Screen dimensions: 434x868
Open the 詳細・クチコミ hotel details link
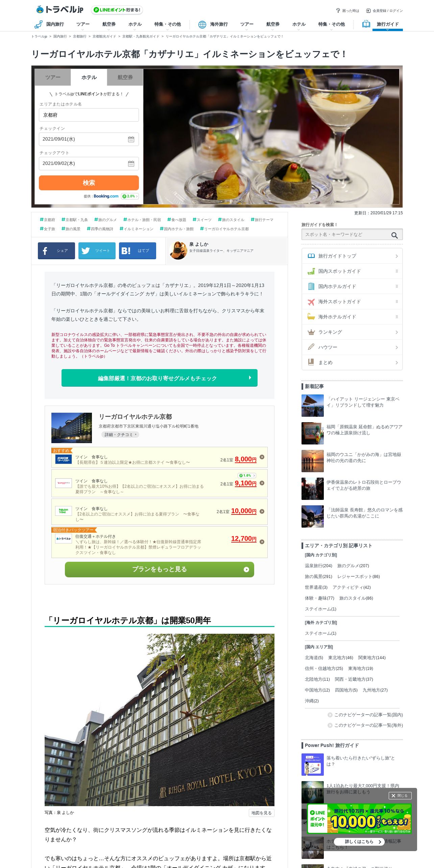120,435
